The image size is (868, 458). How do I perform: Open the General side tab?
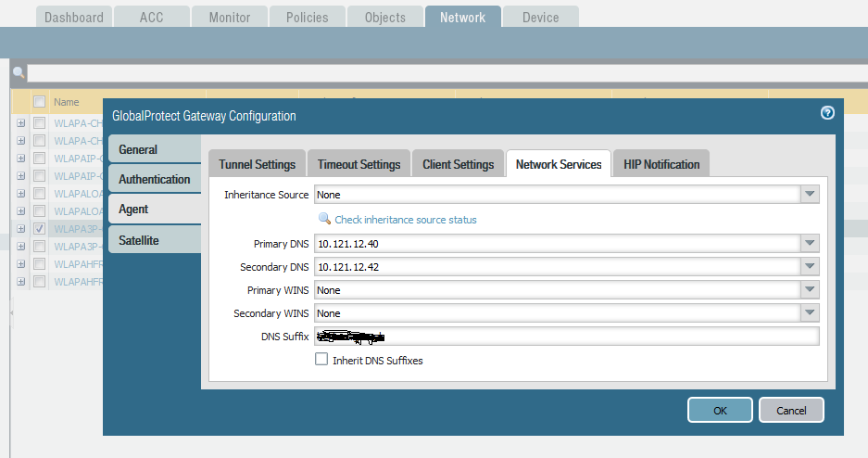point(155,149)
